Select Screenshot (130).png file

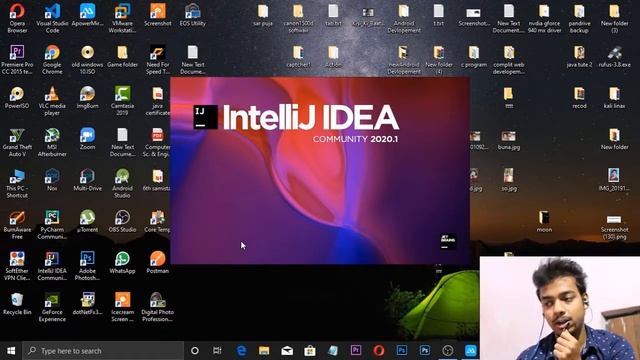click(614, 227)
